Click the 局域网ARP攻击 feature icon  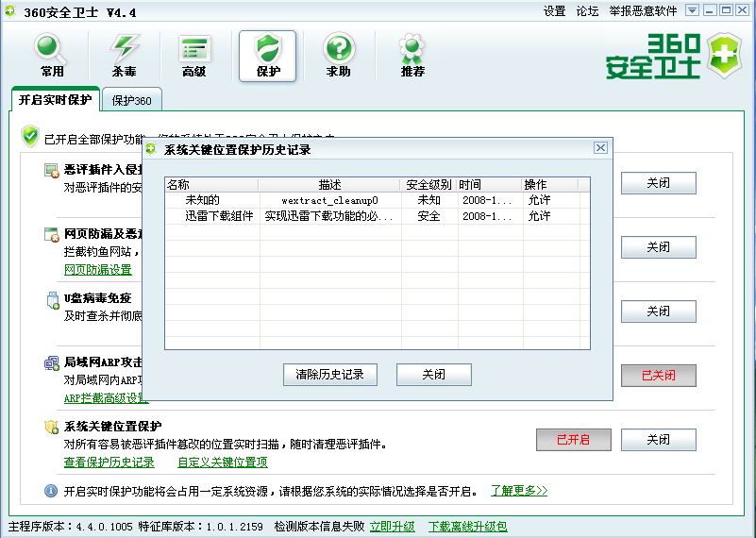point(51,363)
